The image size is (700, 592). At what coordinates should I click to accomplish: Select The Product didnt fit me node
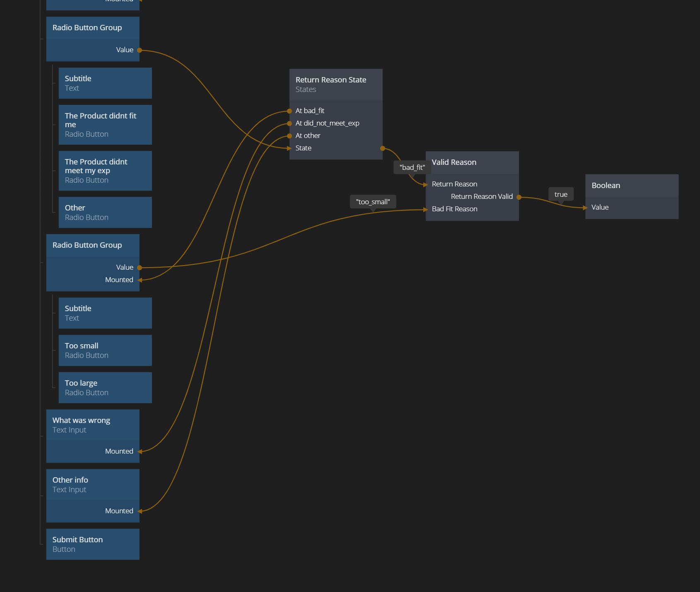tap(105, 125)
